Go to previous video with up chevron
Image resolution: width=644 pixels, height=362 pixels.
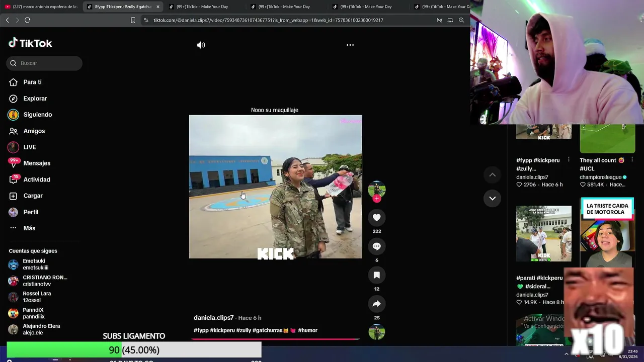click(x=492, y=174)
